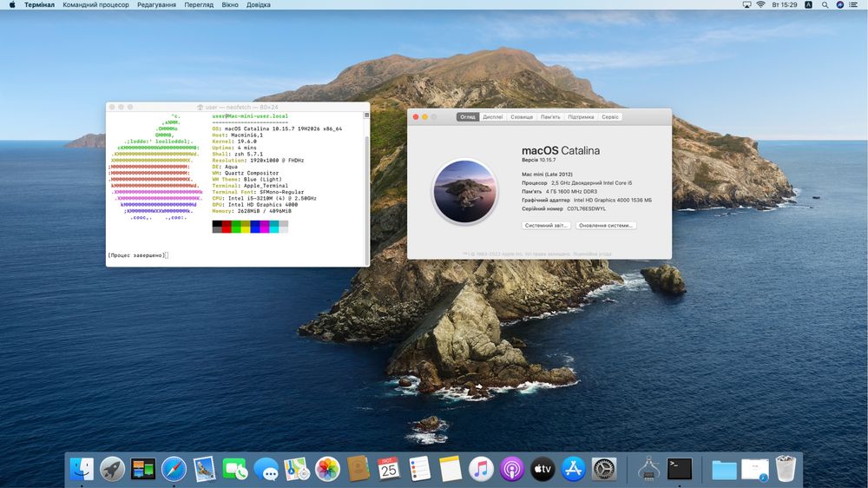Click the 'GPU: Intel HD Graphics 4000' line in Terminal
868x488 pixels.
click(254, 204)
